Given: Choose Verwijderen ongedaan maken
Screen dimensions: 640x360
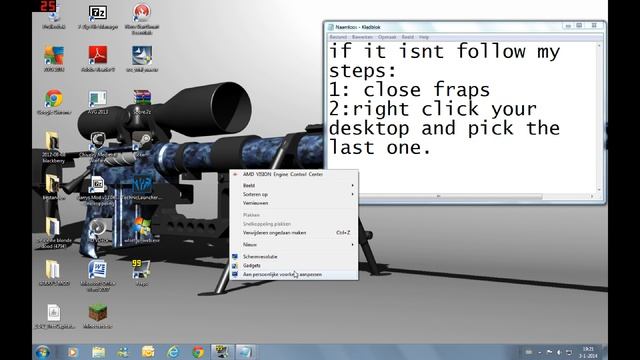Looking at the screenshot, I should pyautogui.click(x=294, y=233).
